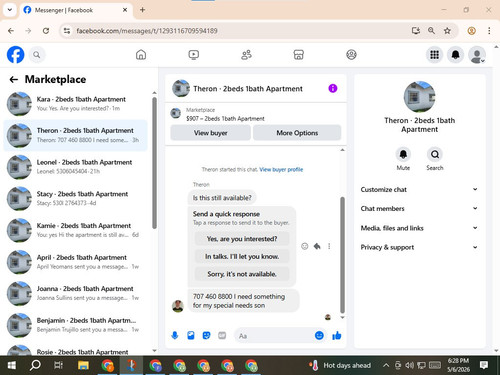This screenshot has width=500, height=375.
Task: Open the Video tab icon
Action: pyautogui.click(x=194, y=55)
